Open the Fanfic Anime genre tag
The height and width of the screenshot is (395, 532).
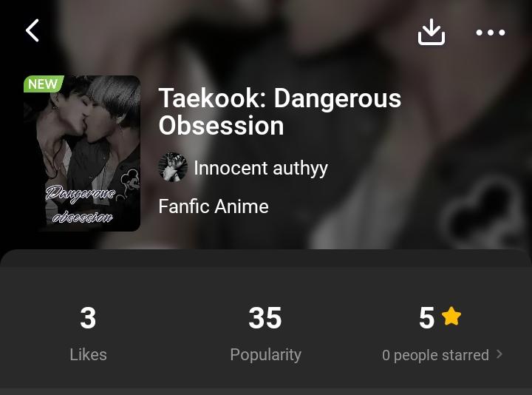pos(214,206)
